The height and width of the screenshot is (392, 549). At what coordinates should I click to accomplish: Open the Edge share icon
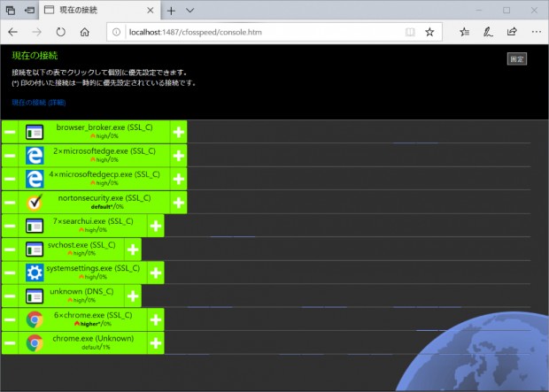(x=512, y=32)
